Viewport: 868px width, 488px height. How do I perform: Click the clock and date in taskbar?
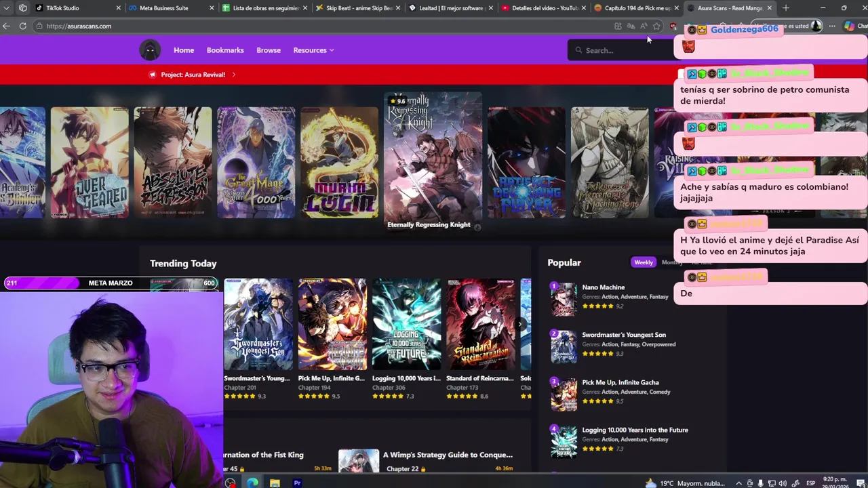point(835,483)
